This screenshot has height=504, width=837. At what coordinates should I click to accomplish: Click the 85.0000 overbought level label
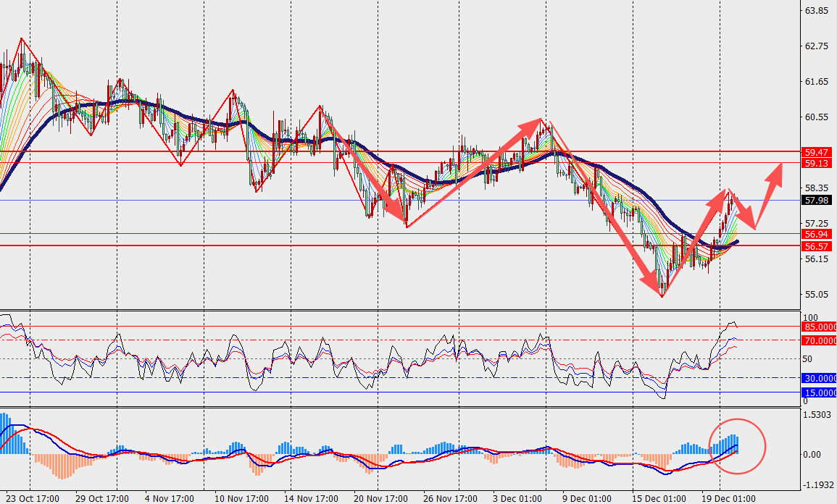[820, 327]
